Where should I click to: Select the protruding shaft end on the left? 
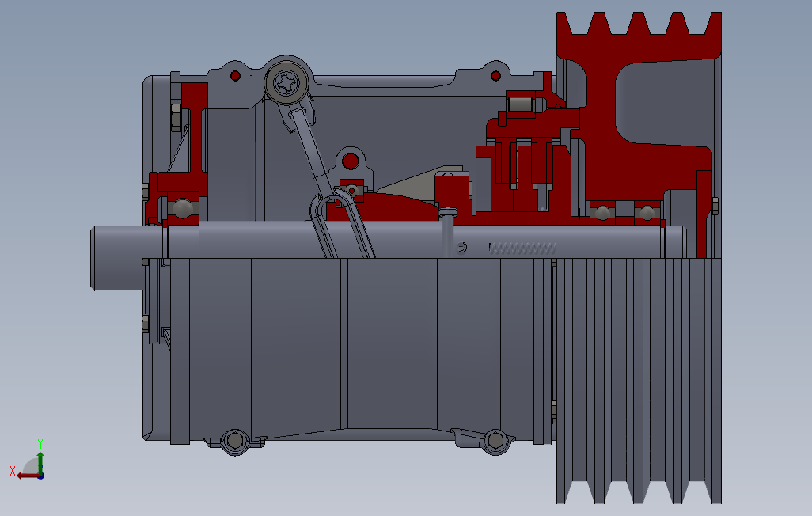(x=117, y=257)
